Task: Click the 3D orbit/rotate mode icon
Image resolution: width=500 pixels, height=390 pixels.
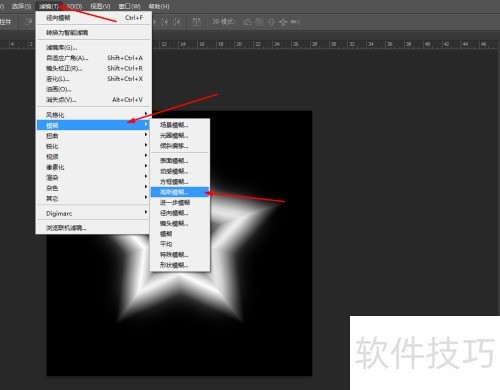Action: (247, 22)
